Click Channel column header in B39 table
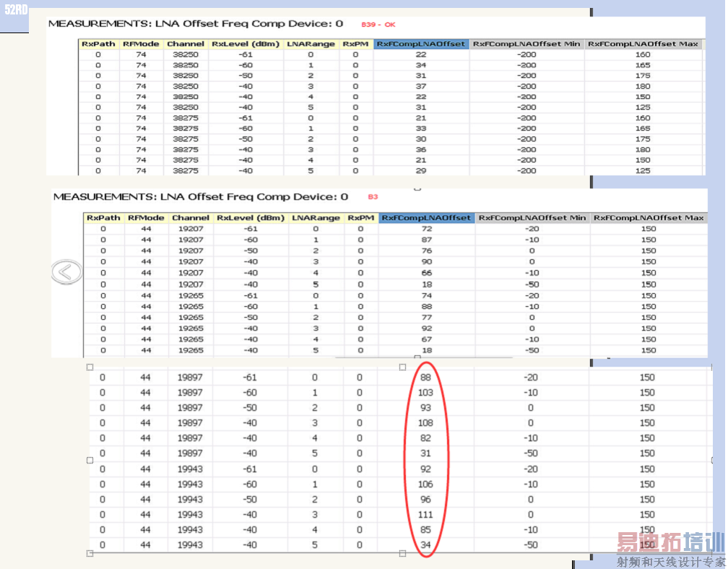 186,44
